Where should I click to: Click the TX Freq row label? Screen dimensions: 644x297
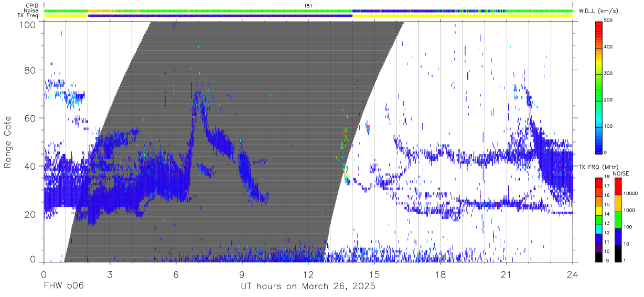pyautogui.click(x=28, y=15)
